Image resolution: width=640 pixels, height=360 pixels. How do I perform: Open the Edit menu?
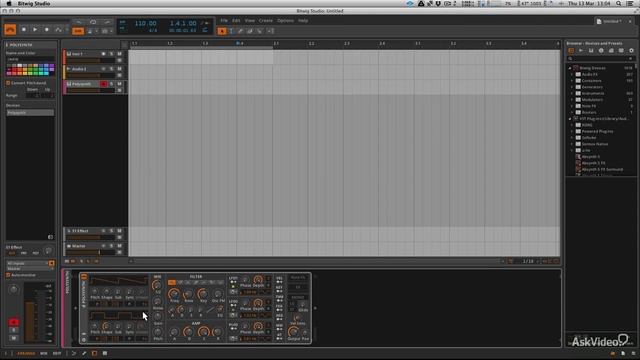coord(236,20)
